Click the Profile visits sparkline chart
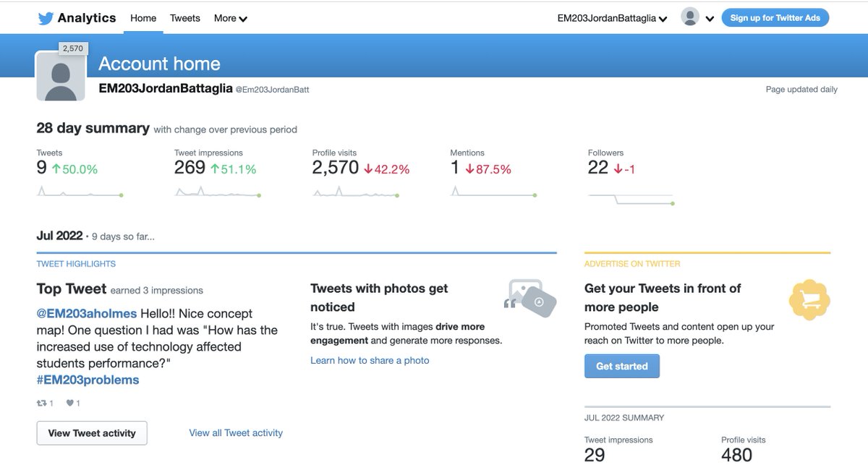 point(356,192)
